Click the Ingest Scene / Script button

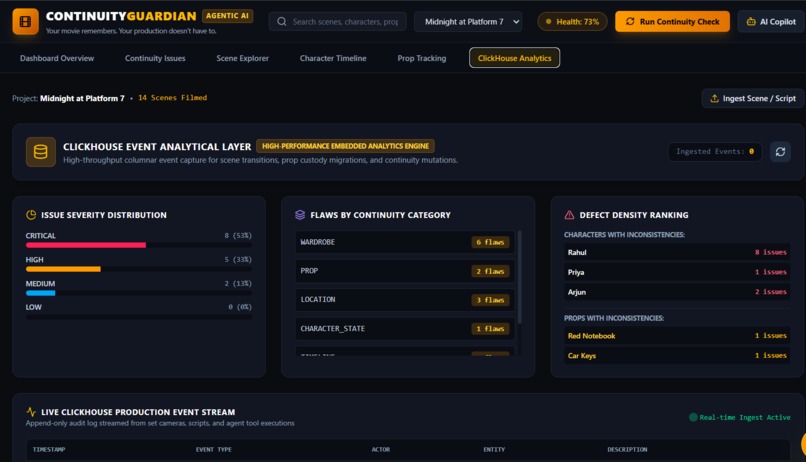pos(753,98)
